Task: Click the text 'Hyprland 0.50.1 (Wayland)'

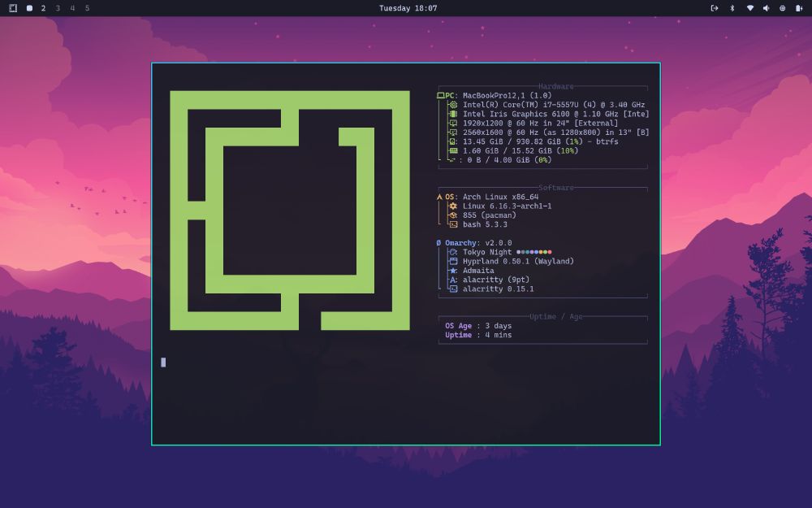Action: (x=518, y=261)
